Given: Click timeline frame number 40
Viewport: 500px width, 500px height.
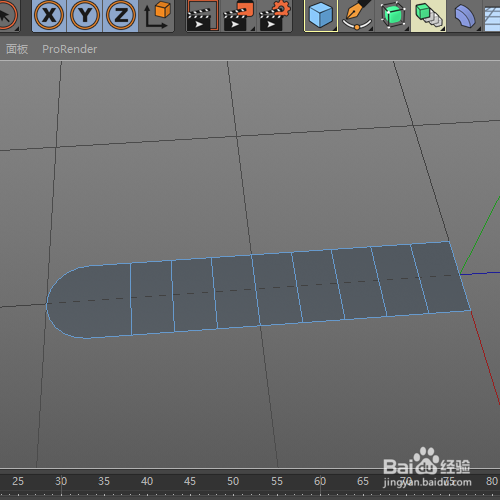Looking at the screenshot, I should click(147, 481).
